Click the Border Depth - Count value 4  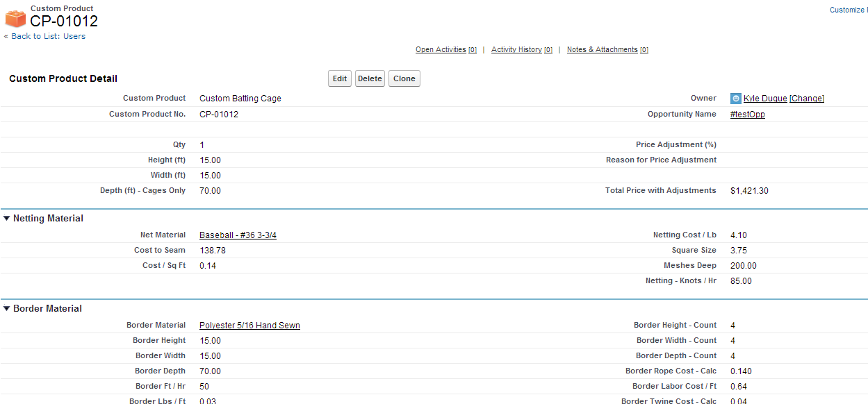point(733,355)
